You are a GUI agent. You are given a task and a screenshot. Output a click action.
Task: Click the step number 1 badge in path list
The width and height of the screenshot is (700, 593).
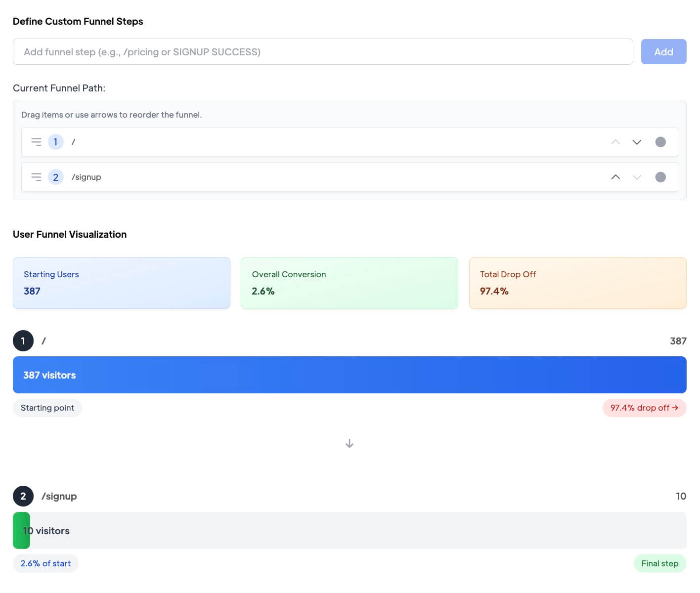(55, 142)
